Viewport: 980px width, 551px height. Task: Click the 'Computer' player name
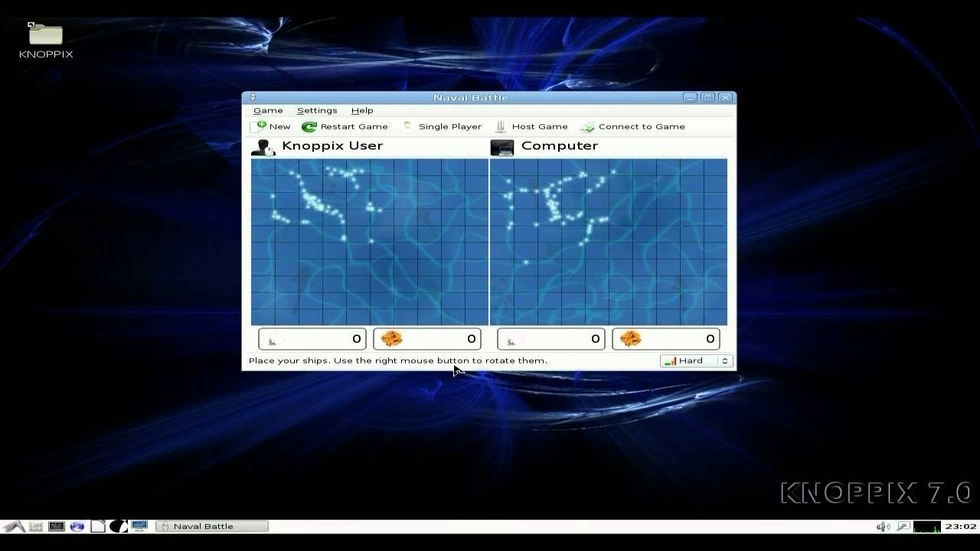tap(560, 145)
